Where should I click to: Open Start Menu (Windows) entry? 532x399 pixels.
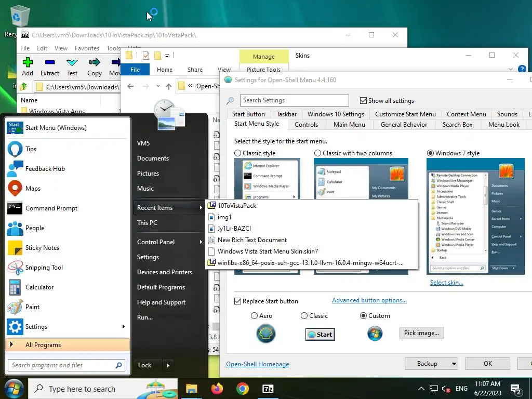click(x=67, y=128)
